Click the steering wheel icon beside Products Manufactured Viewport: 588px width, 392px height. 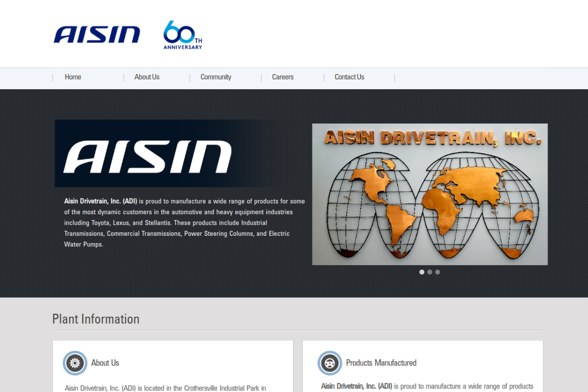[x=330, y=363]
